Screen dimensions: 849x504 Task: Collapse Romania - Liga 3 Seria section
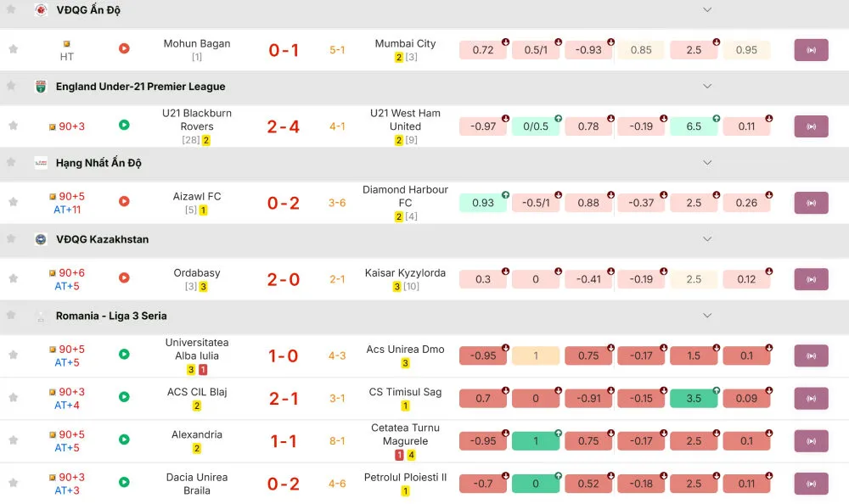(x=706, y=316)
